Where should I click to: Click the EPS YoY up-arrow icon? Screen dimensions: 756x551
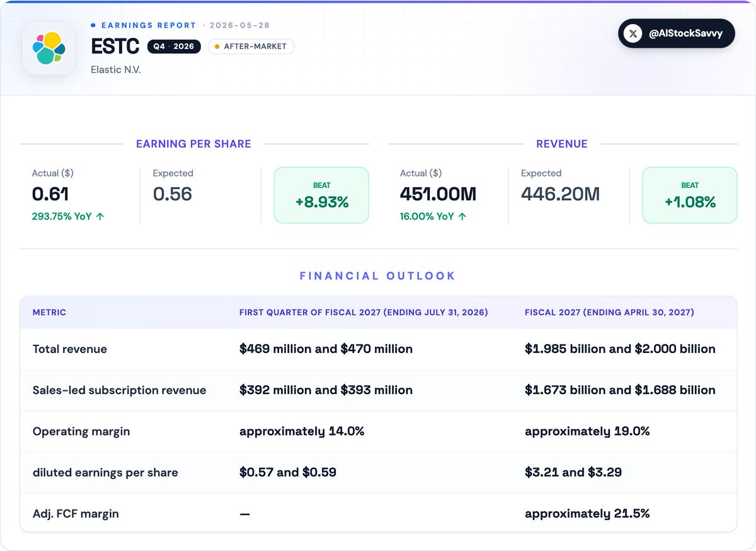pyautogui.click(x=100, y=216)
